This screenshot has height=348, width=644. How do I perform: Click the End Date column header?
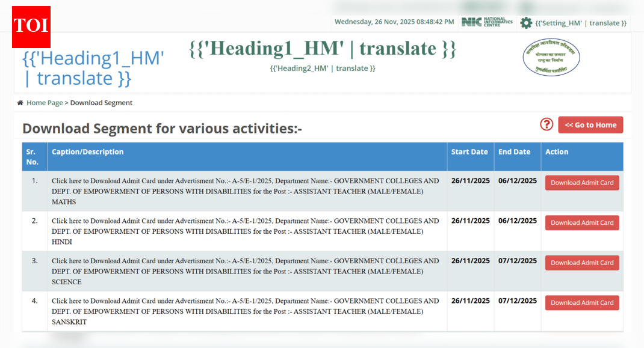(514, 152)
